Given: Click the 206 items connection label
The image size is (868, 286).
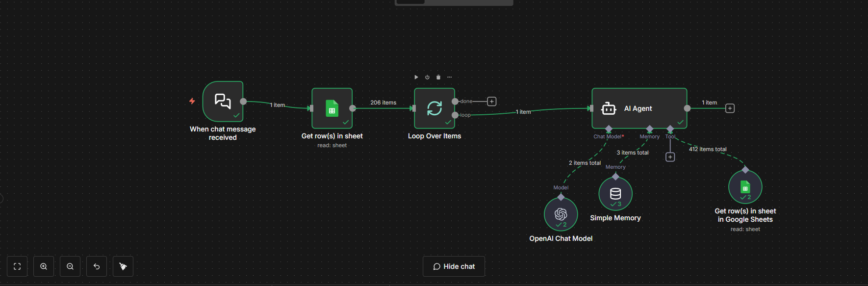Looking at the screenshot, I should click(383, 103).
